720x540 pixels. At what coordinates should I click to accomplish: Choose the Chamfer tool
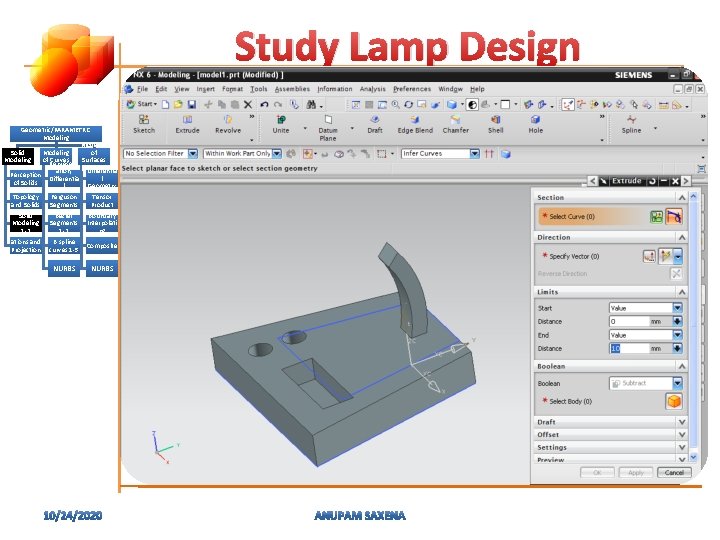pos(456,124)
